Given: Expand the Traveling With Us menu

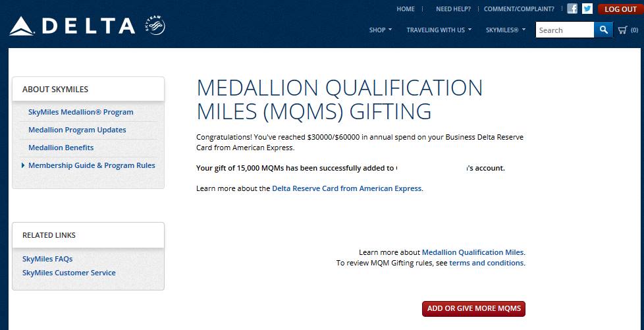Looking at the screenshot, I should [x=439, y=30].
